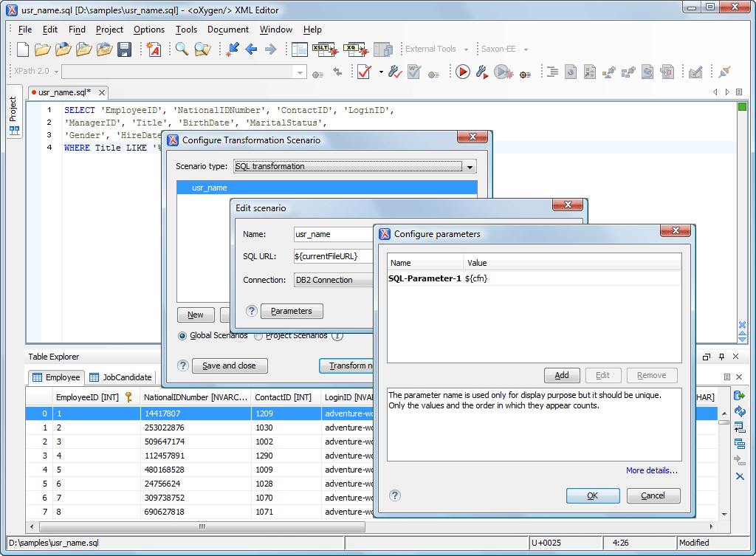This screenshot has width=756, height=556.
Task: Click the Parameters button in Edit scenario
Action: pos(292,312)
